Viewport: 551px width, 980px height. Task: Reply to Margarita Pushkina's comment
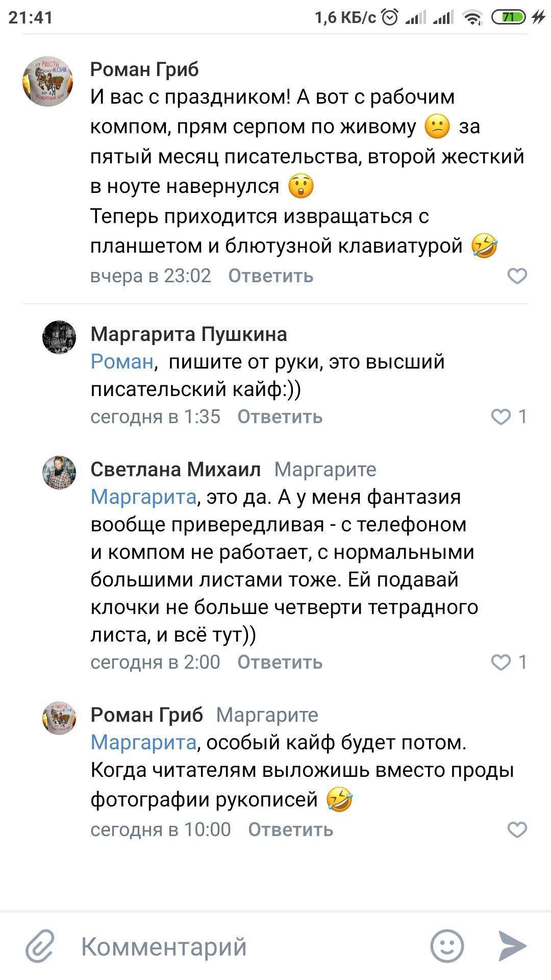coord(280,417)
